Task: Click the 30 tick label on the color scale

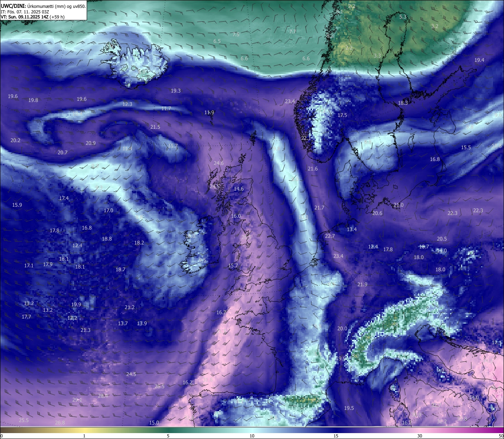Action: click(x=420, y=435)
